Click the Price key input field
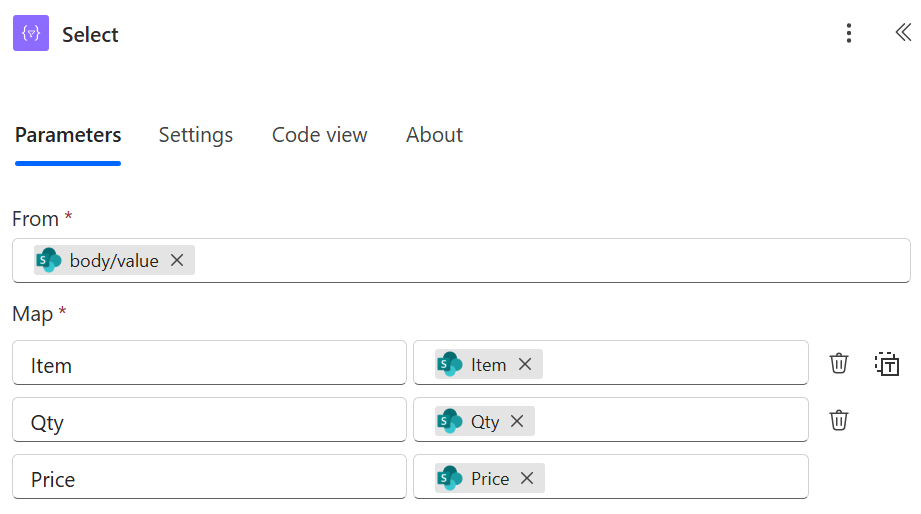Screen dimensions: 921x514 (209, 478)
